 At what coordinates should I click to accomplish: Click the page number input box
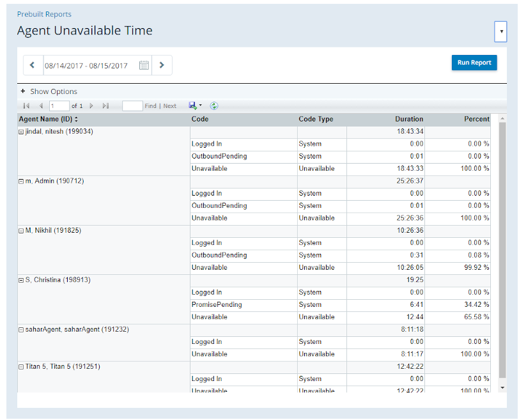(59, 106)
